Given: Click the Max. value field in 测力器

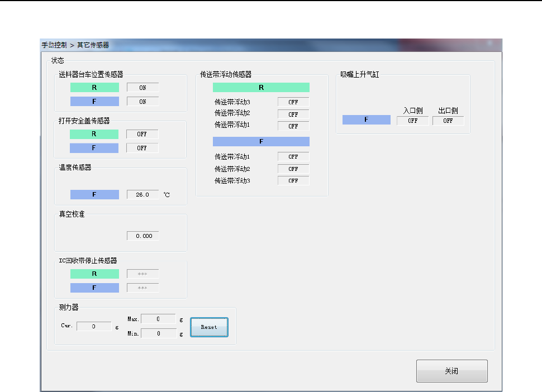Looking at the screenshot, I should [x=158, y=319].
